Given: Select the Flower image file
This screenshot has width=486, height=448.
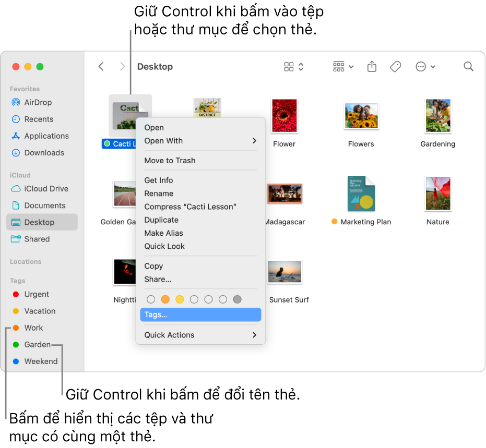Looking at the screenshot, I should click(x=284, y=116).
